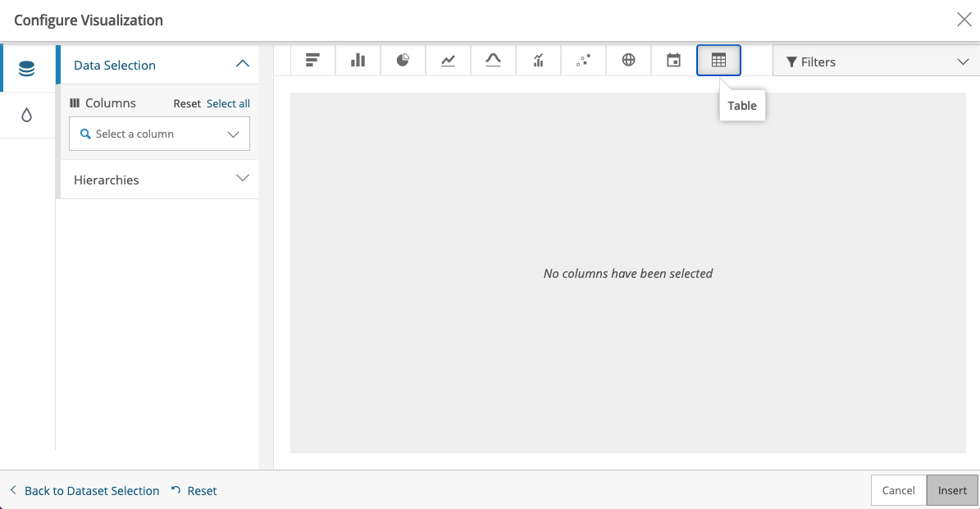980x509 pixels.
Task: Select the calendar visualization icon
Action: point(673,61)
